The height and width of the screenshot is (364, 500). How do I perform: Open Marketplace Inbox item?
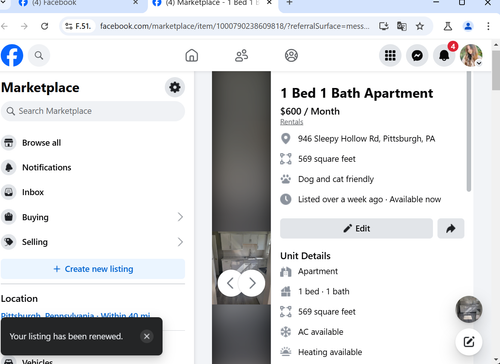93,192
